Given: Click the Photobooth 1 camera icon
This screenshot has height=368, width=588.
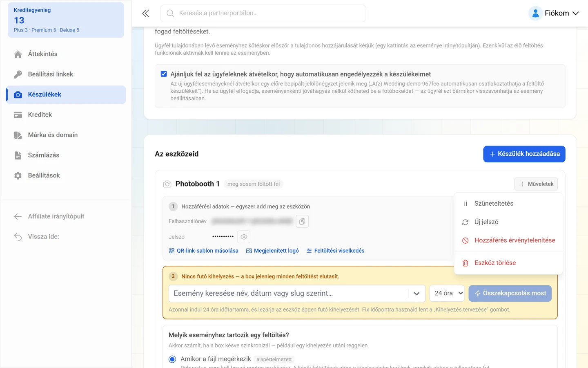Looking at the screenshot, I should pos(167,184).
